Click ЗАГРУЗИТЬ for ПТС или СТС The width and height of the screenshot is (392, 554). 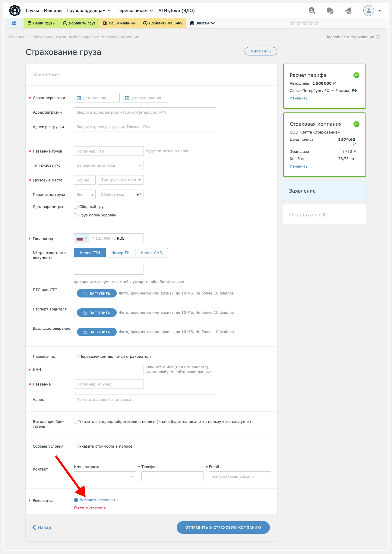(x=97, y=293)
